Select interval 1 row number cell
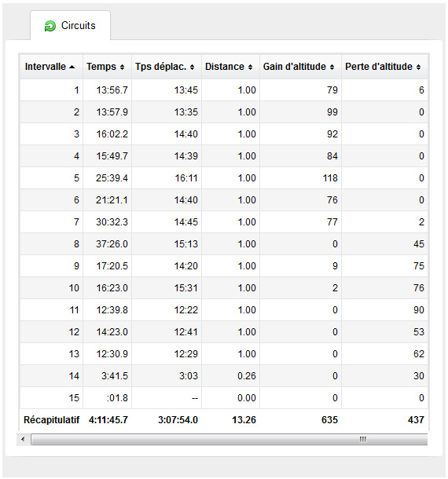Image resolution: width=448 pixels, height=479 pixels. coord(51,90)
